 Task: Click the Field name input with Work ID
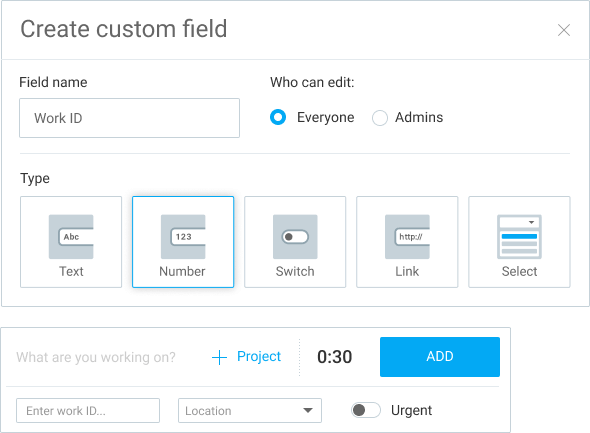(x=129, y=118)
